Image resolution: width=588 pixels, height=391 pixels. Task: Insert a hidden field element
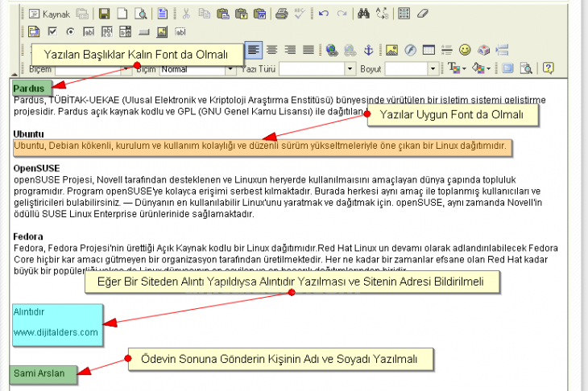180,32
